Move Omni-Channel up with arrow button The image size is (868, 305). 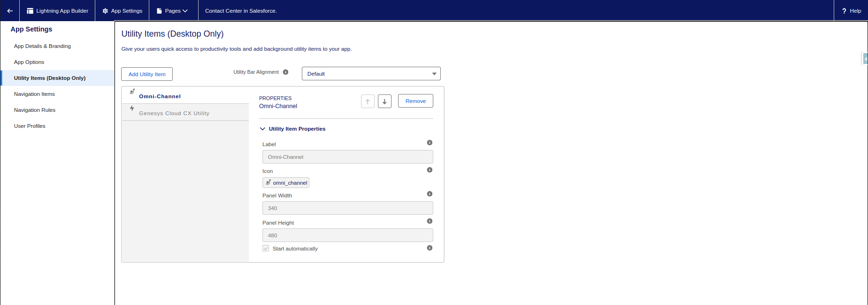[x=368, y=102]
